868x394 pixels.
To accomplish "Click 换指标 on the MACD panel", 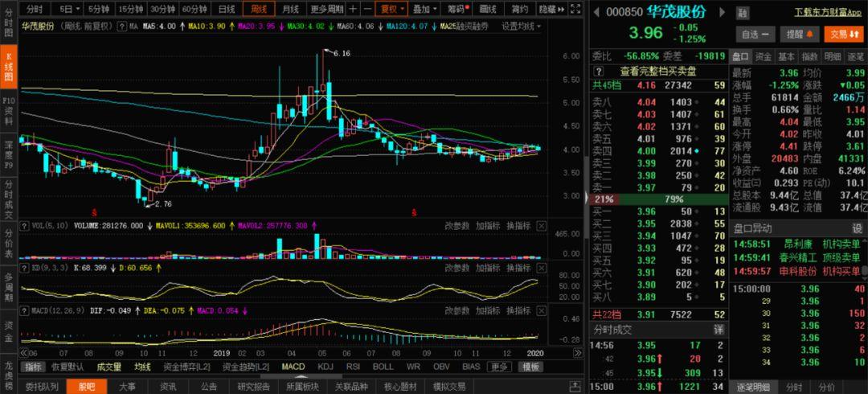I will pyautogui.click(x=518, y=311).
